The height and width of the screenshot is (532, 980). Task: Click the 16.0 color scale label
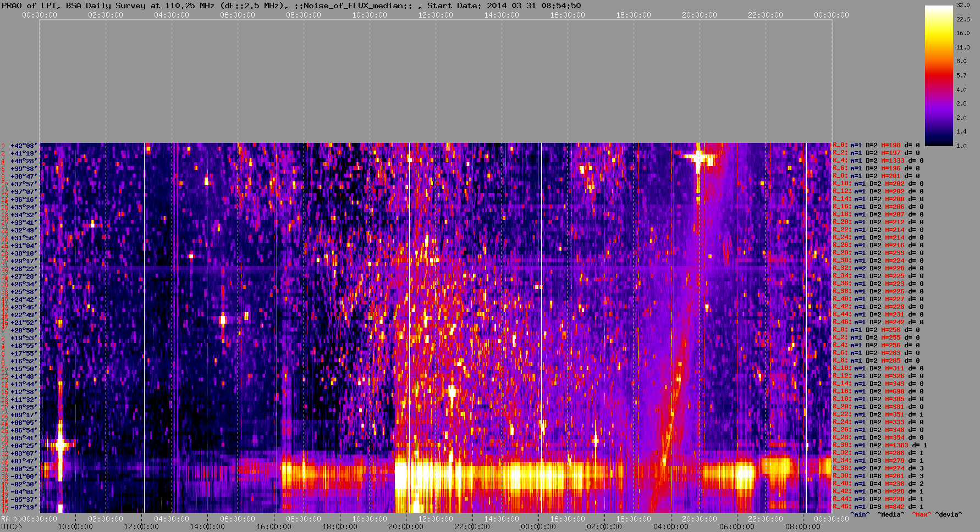click(x=963, y=33)
